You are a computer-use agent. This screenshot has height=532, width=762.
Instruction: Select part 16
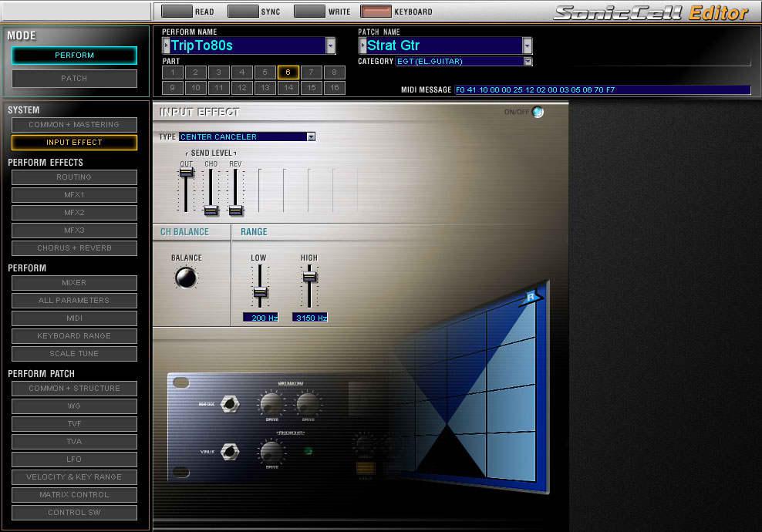(335, 88)
